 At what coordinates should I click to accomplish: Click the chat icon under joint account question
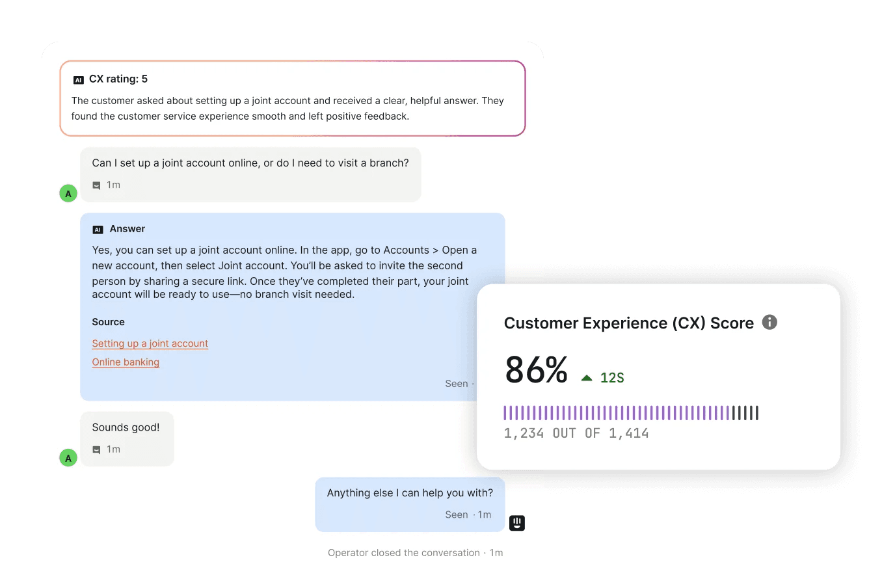tap(96, 185)
